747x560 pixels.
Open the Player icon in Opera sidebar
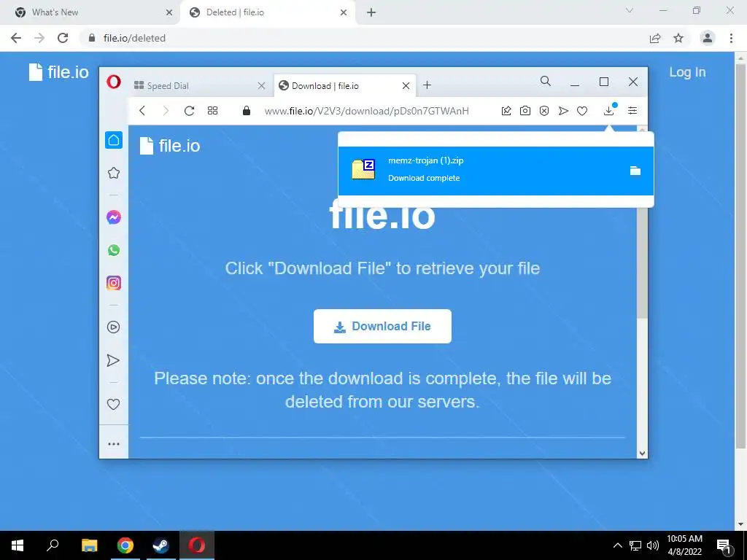[113, 327]
